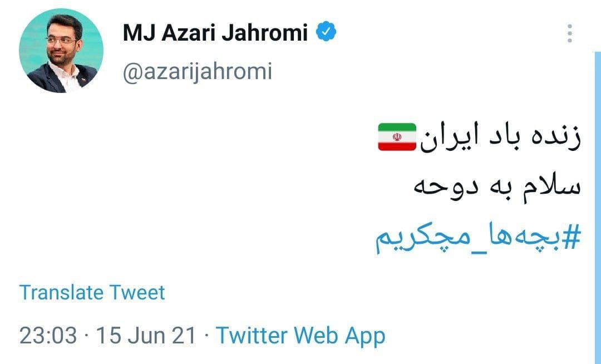The image size is (601, 364).
Task: Click the 15 Jun 21 date
Action: 146,336
